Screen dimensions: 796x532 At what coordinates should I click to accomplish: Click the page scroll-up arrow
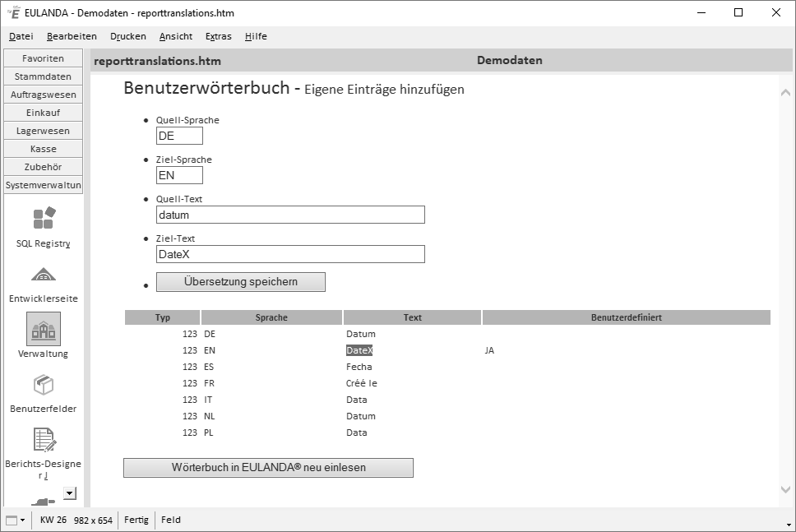click(785, 92)
